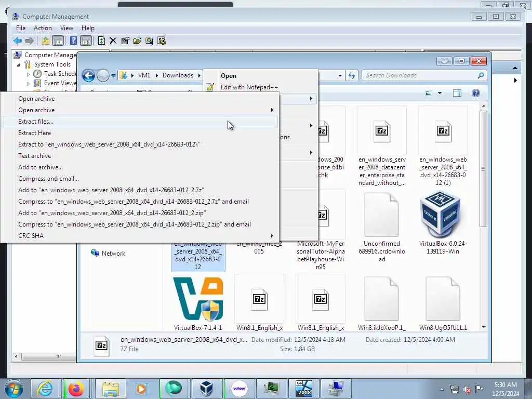Click Action Center flag in system tray

tap(478, 389)
